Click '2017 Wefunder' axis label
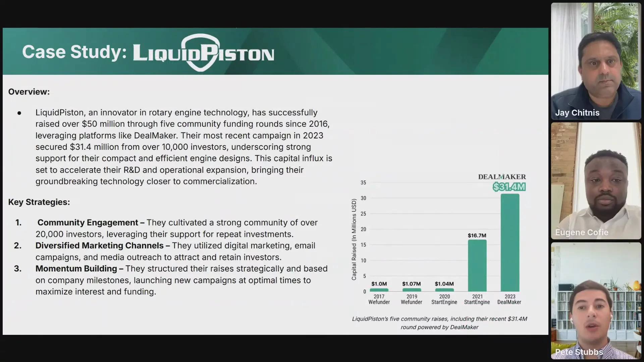Viewport: 644px width, 362px height. point(379,299)
